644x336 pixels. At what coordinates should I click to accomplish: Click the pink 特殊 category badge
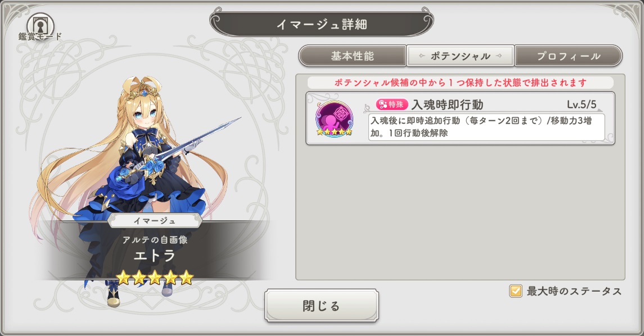point(392,104)
